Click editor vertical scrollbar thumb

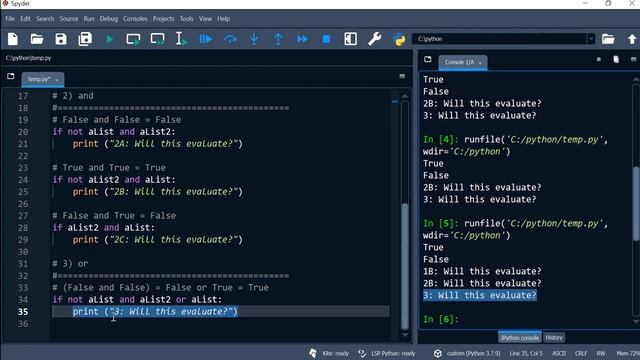[405, 265]
